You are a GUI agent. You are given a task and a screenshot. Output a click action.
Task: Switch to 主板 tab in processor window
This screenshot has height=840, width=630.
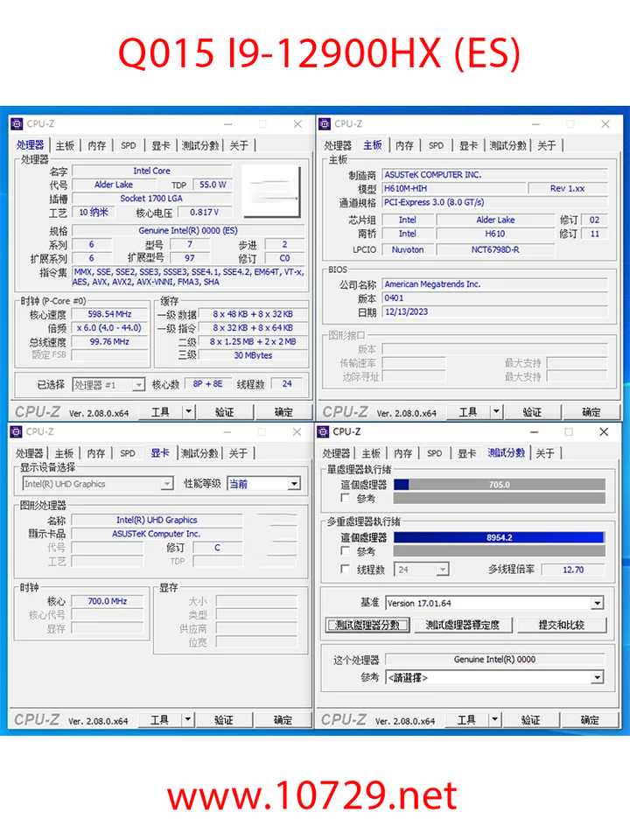pyautogui.click(x=65, y=145)
